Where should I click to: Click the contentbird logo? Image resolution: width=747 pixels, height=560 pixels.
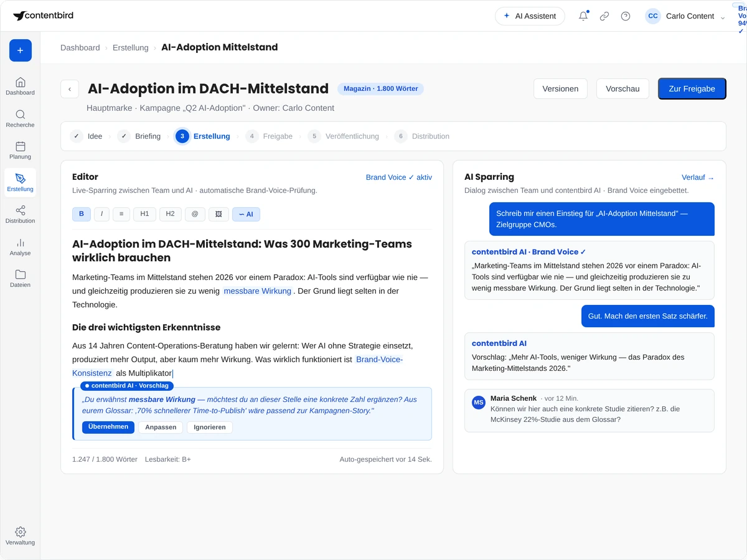point(43,16)
